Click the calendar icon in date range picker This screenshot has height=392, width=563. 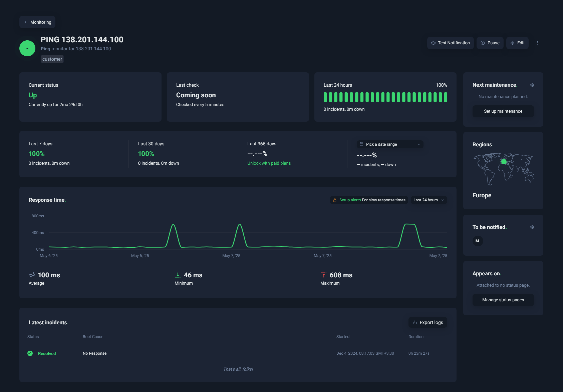361,144
